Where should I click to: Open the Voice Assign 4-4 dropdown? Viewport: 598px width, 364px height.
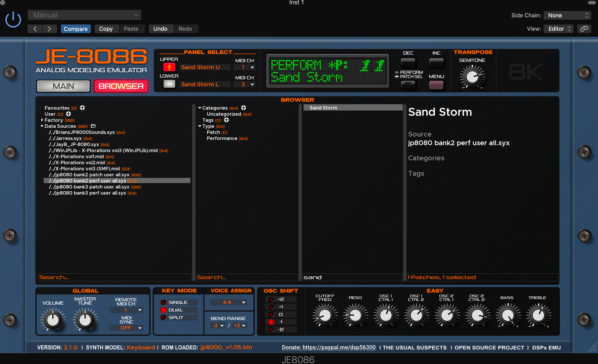(229, 302)
